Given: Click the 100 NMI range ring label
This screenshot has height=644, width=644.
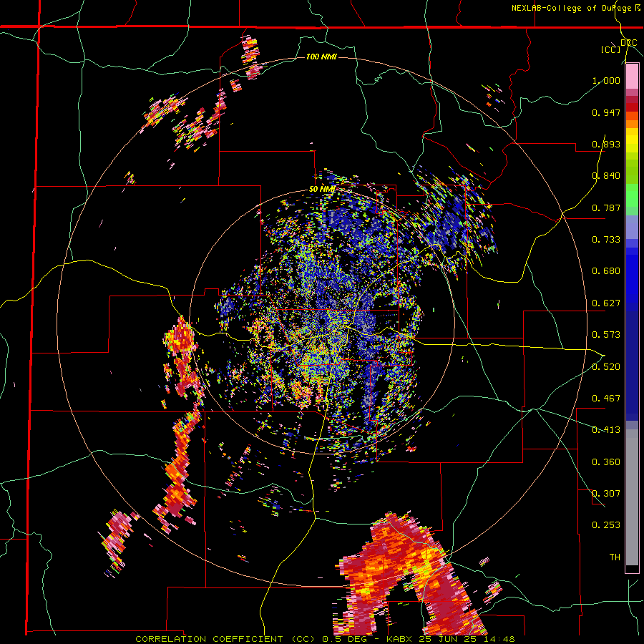Looking at the screenshot, I should 321,57.
